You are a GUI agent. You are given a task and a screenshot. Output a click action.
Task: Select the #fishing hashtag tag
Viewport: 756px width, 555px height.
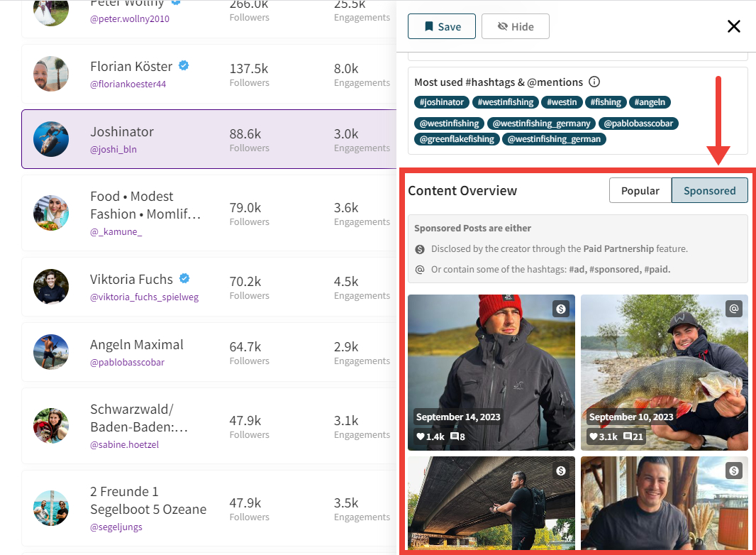point(606,102)
